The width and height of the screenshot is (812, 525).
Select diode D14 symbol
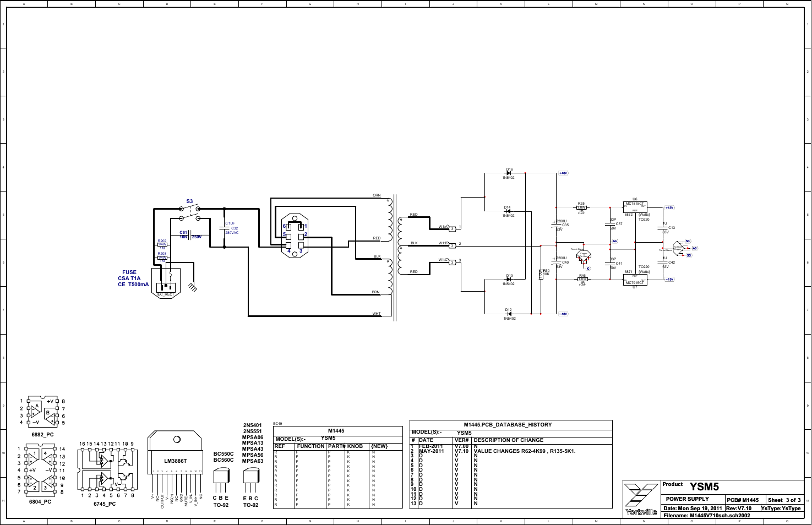coord(508,211)
